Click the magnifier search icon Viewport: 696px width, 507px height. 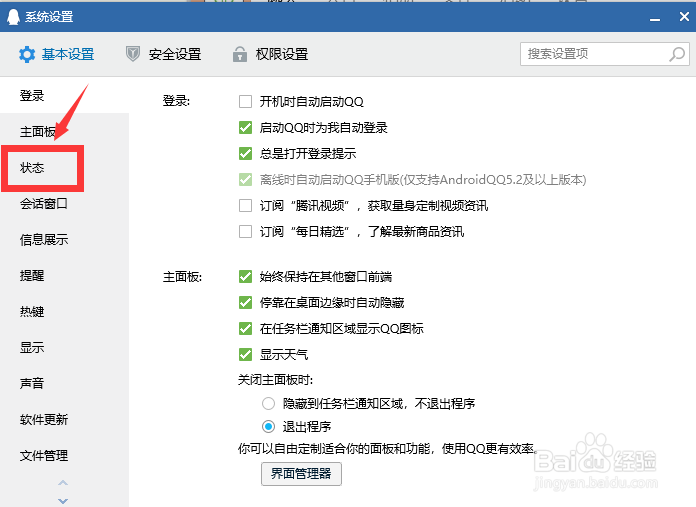click(677, 55)
